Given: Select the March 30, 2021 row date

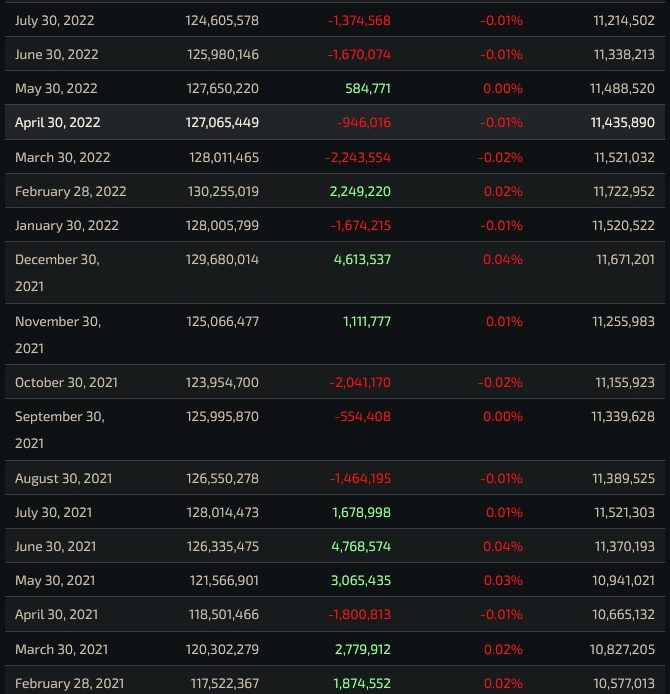Looking at the screenshot, I should click(61, 648).
